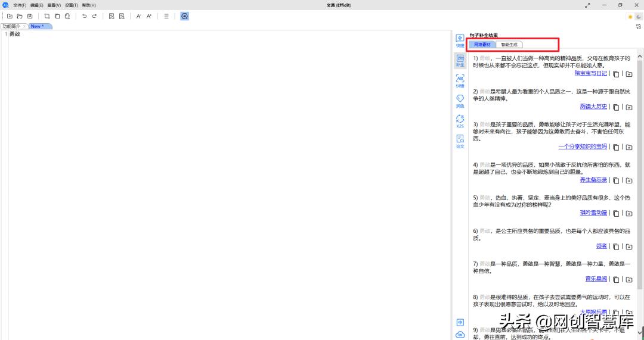The width and height of the screenshot is (644, 340).
Task: Open the 设置(T) menu
Action: [72, 5]
